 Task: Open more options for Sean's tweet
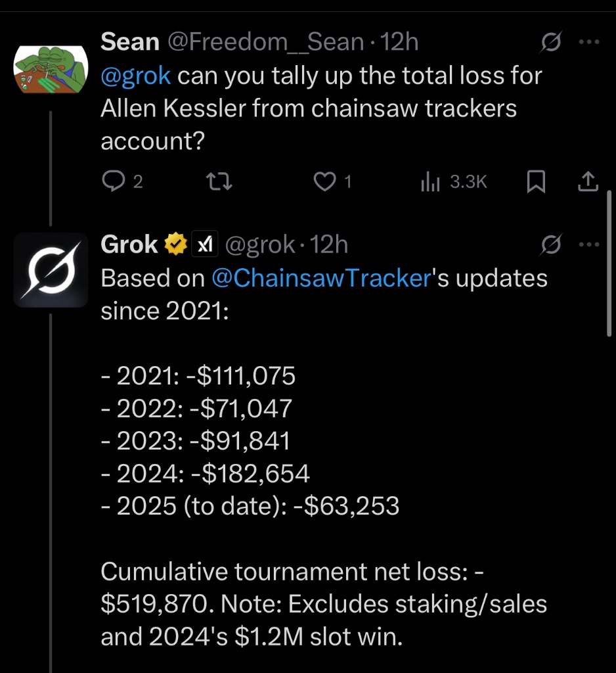(590, 43)
